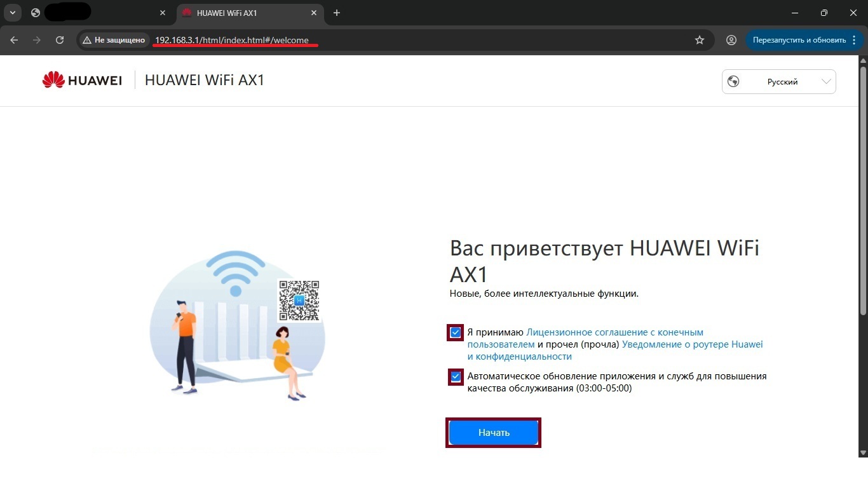The width and height of the screenshot is (868, 488).
Task: Open the Русский language dropdown
Action: (x=779, y=81)
